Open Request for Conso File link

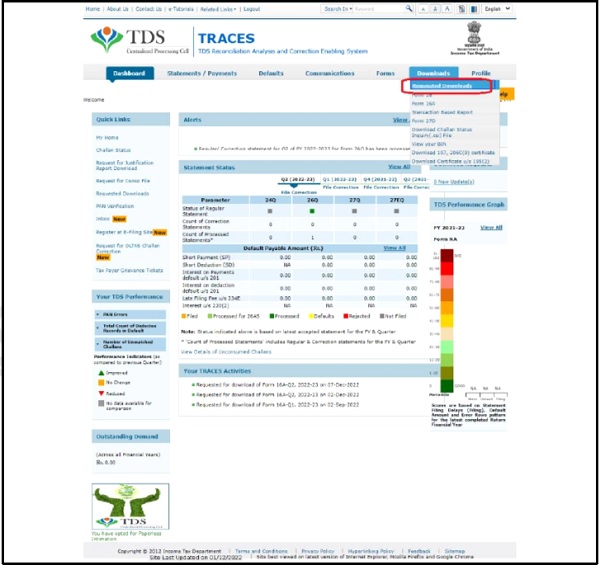point(123,181)
